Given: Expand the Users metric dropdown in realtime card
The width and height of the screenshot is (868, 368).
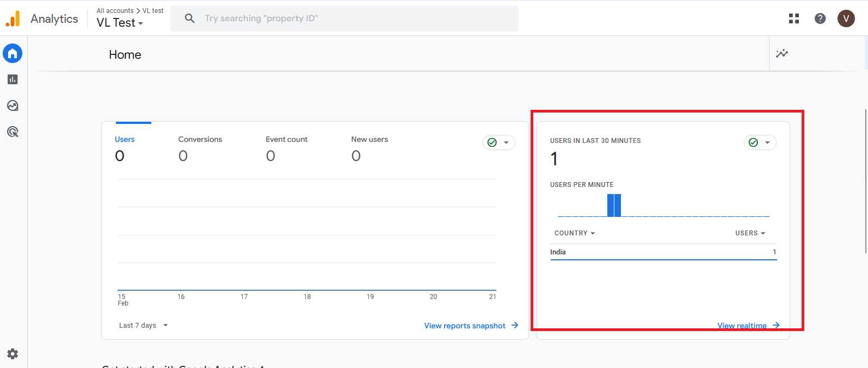Looking at the screenshot, I should point(750,233).
